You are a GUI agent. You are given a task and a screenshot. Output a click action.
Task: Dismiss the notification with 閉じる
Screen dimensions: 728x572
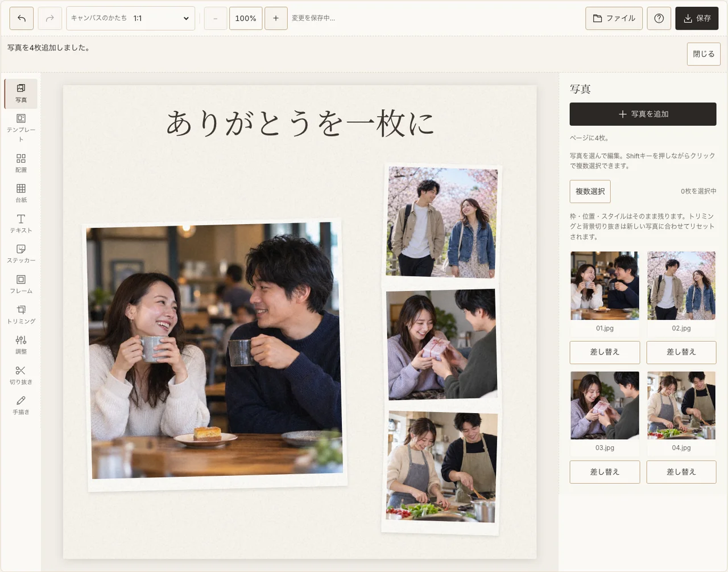(704, 54)
